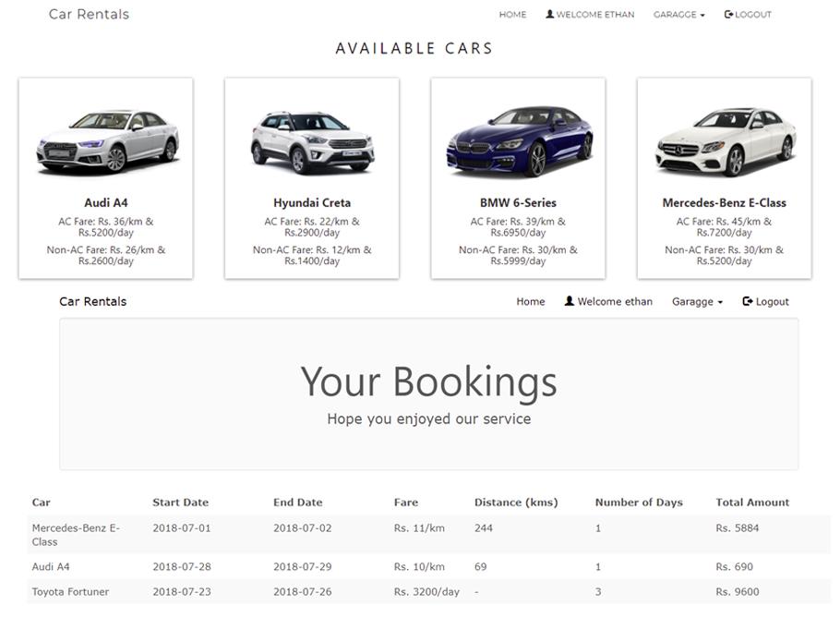Click the user icon beside WELCOME ETHAN
The width and height of the screenshot is (840, 618).
(x=549, y=14)
